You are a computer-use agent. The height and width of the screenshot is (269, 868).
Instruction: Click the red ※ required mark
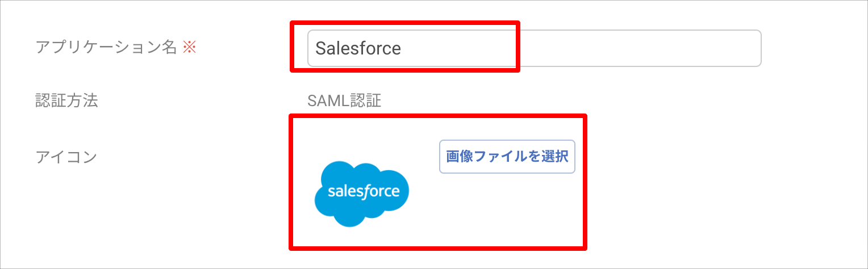coord(189,48)
